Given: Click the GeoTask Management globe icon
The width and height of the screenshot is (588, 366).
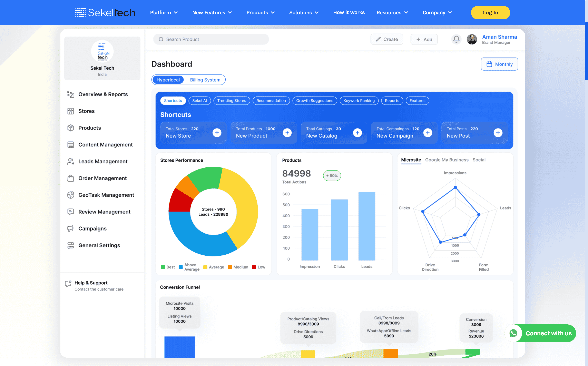Looking at the screenshot, I should (71, 195).
